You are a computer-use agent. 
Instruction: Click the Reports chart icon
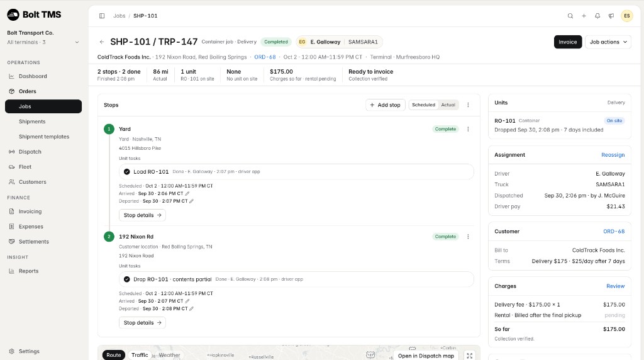point(11,271)
